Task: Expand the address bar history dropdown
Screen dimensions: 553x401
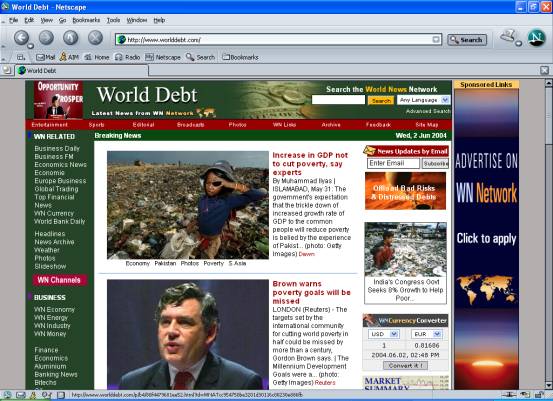Action: (436, 40)
